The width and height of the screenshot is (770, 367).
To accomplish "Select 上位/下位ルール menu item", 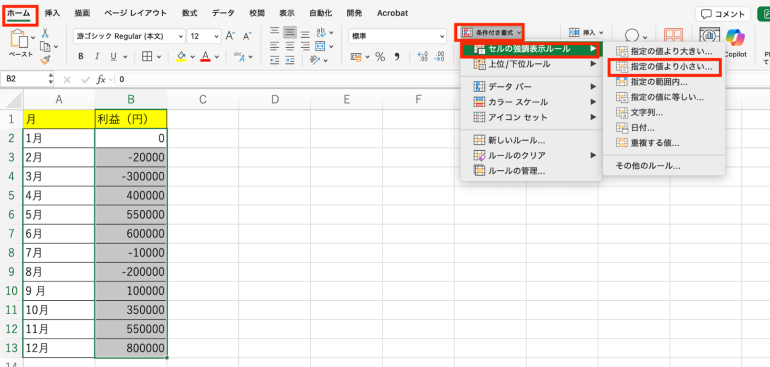I will (531, 64).
